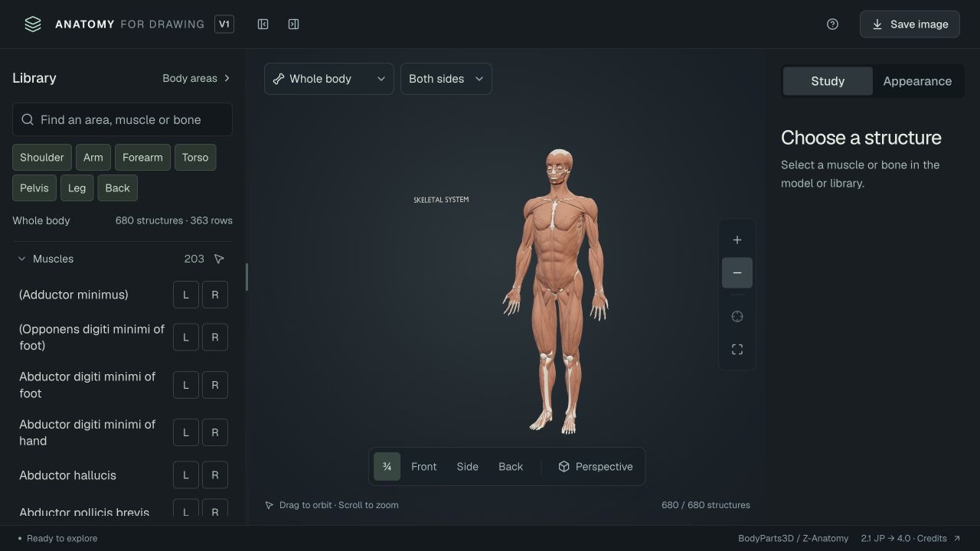
Task: Open the Study tab
Action: coord(828,81)
